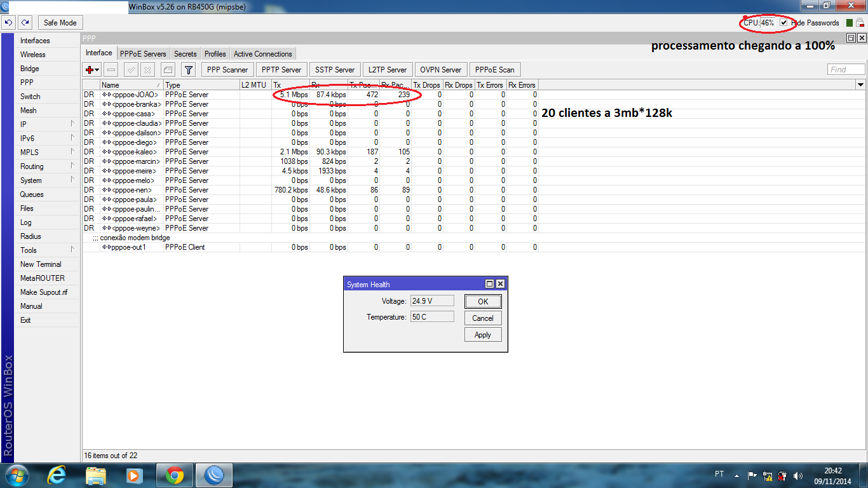Click Cancel in System Health dialog
868x488 pixels.
pos(483,318)
